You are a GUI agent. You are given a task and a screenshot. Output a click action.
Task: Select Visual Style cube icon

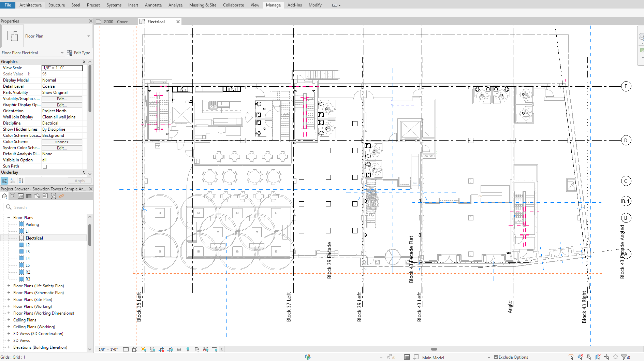coord(135,349)
